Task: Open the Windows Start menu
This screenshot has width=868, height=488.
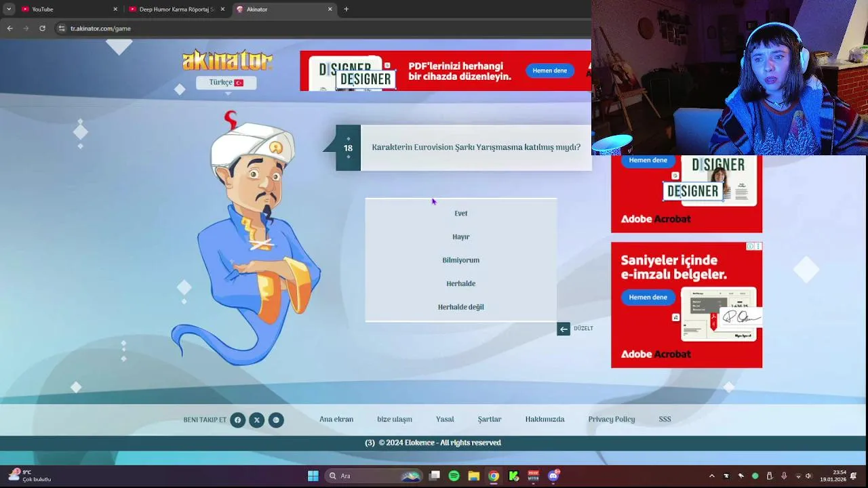Action: click(313, 476)
